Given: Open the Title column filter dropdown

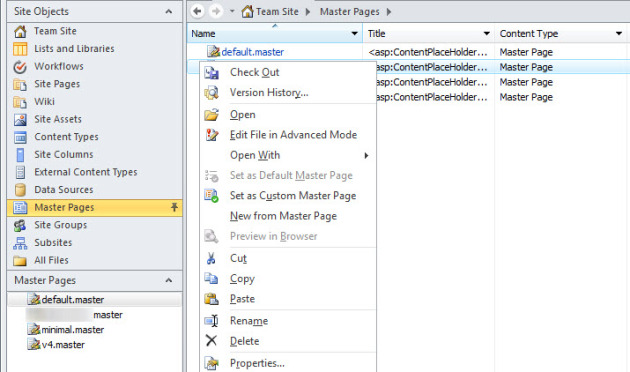Looking at the screenshot, I should [x=487, y=34].
